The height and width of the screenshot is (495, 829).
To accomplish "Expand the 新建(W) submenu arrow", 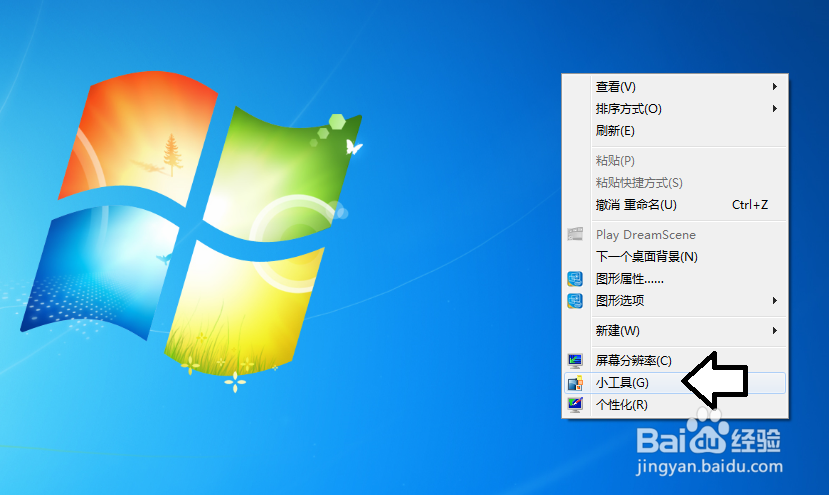I will 775,331.
